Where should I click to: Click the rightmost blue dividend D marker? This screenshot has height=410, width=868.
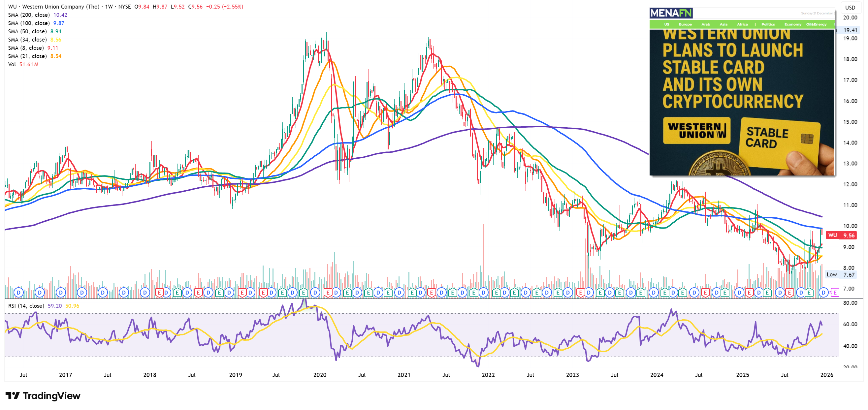click(x=823, y=293)
